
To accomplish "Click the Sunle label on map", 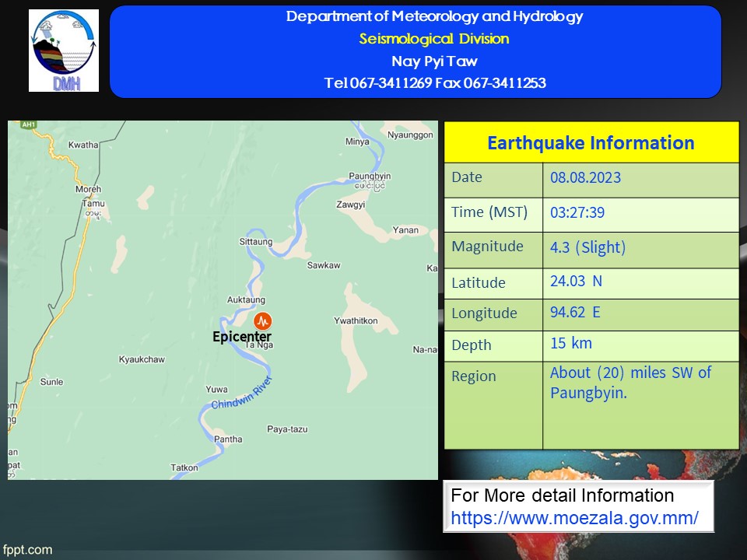I will click(x=51, y=381).
